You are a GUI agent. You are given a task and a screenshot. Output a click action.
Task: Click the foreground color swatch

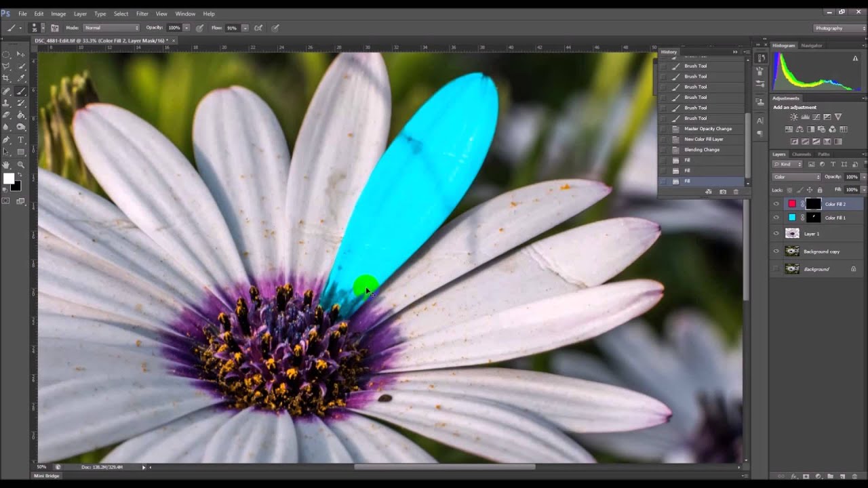click(9, 179)
